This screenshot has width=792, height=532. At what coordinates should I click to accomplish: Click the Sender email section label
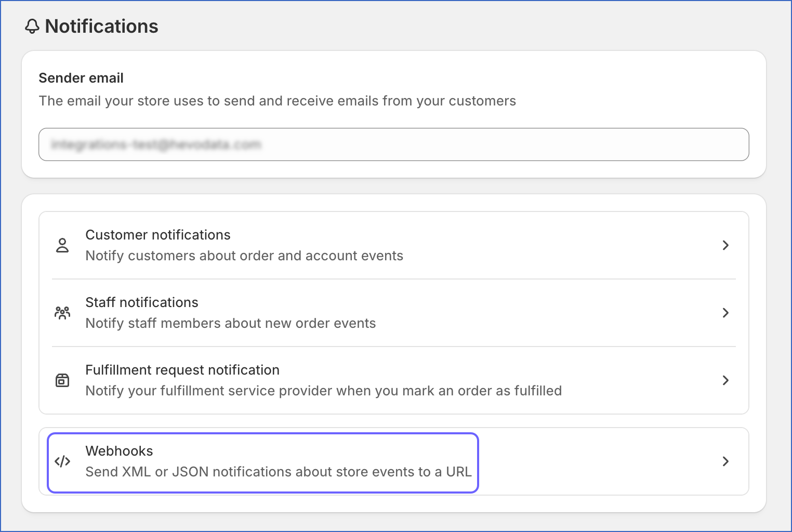(x=81, y=78)
